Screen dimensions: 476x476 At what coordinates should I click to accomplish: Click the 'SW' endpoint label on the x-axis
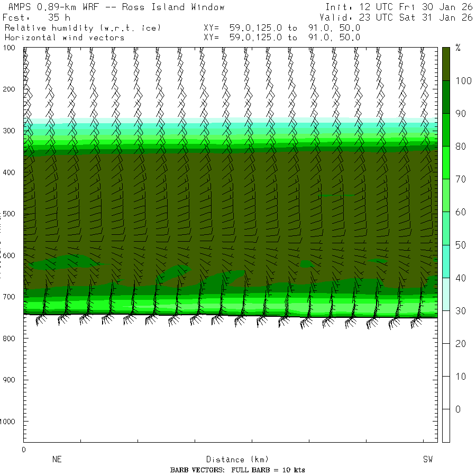[x=427, y=460]
